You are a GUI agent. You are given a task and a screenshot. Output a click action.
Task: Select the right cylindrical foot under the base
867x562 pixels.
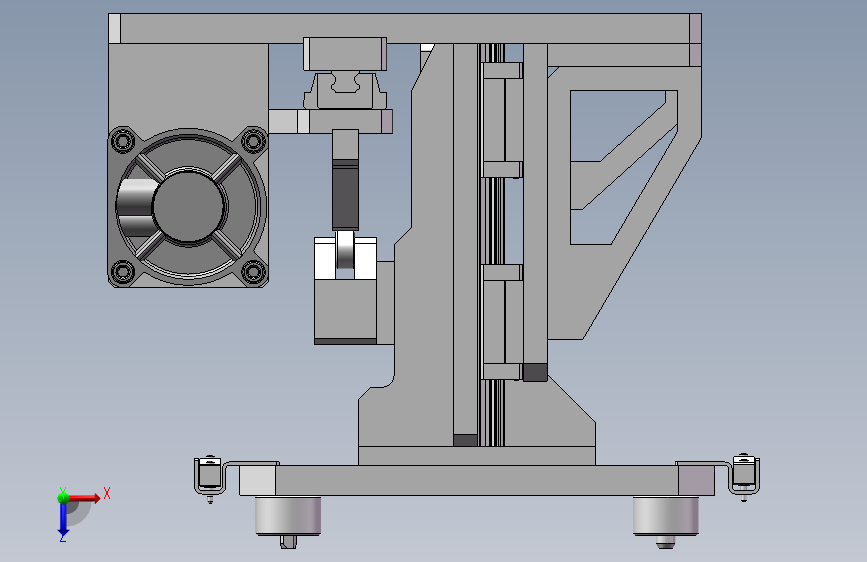click(x=666, y=516)
